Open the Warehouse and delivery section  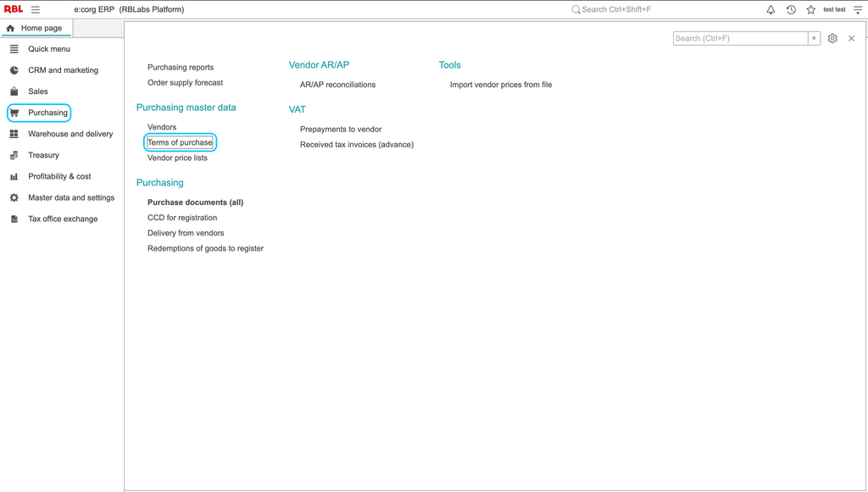click(70, 134)
